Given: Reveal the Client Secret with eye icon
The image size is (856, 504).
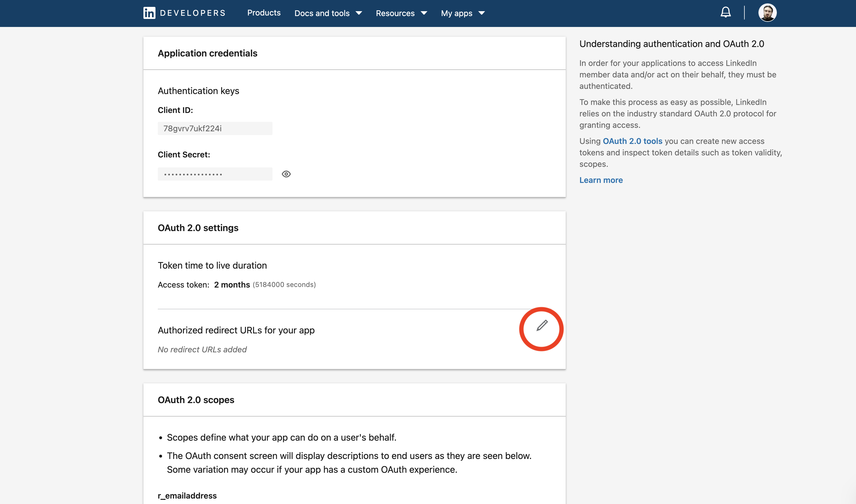Looking at the screenshot, I should pyautogui.click(x=286, y=174).
